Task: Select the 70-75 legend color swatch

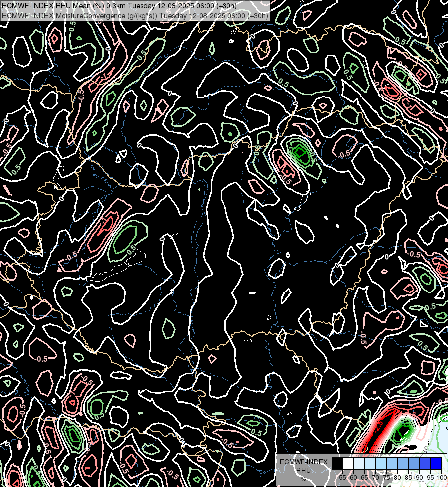Action: click(381, 463)
